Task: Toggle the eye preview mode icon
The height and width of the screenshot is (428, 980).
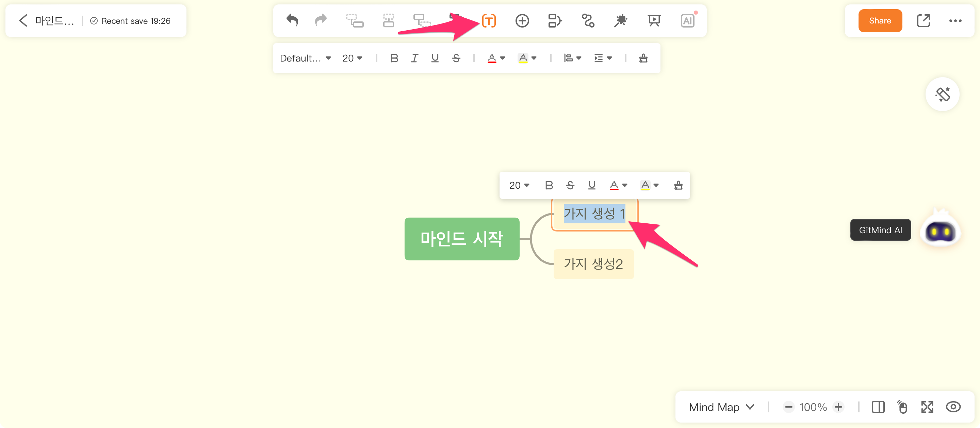Action: click(953, 407)
